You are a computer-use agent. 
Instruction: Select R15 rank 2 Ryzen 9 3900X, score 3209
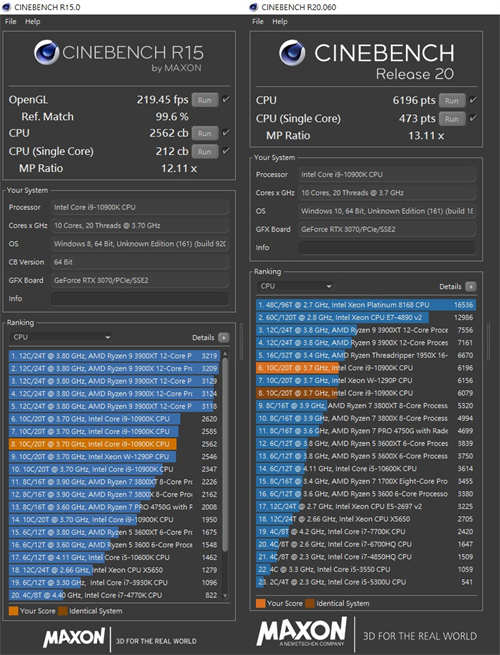tap(114, 368)
